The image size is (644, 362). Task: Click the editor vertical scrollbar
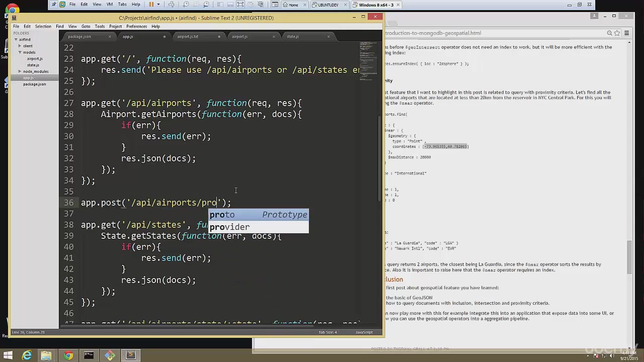tap(380, 158)
